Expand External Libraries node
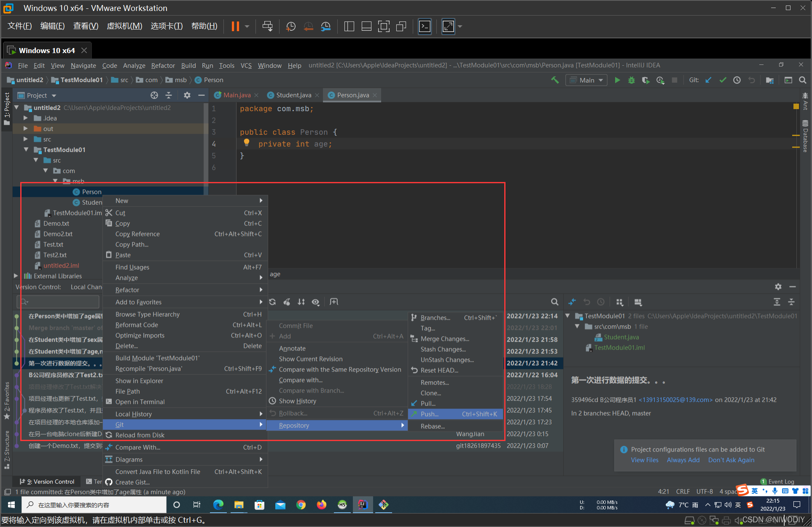The height and width of the screenshot is (527, 812). coord(16,276)
